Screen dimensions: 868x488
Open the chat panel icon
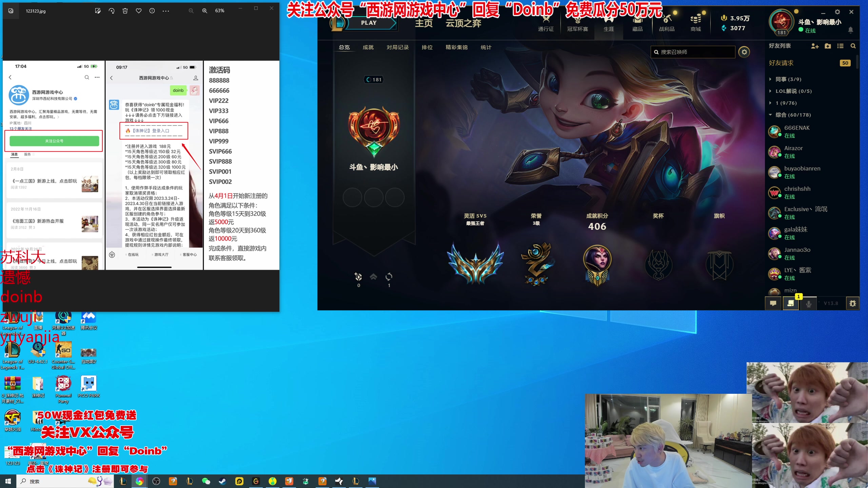pos(773,303)
